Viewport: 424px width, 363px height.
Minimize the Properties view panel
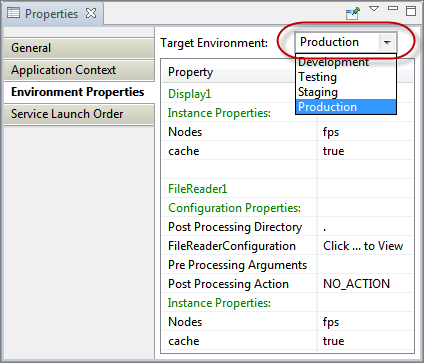(x=393, y=8)
